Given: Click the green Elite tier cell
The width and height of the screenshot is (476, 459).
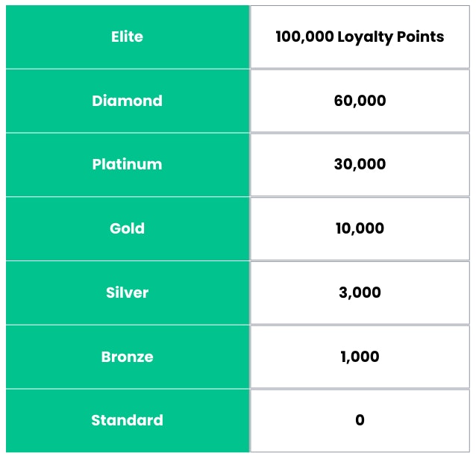Looking at the screenshot, I should (127, 37).
